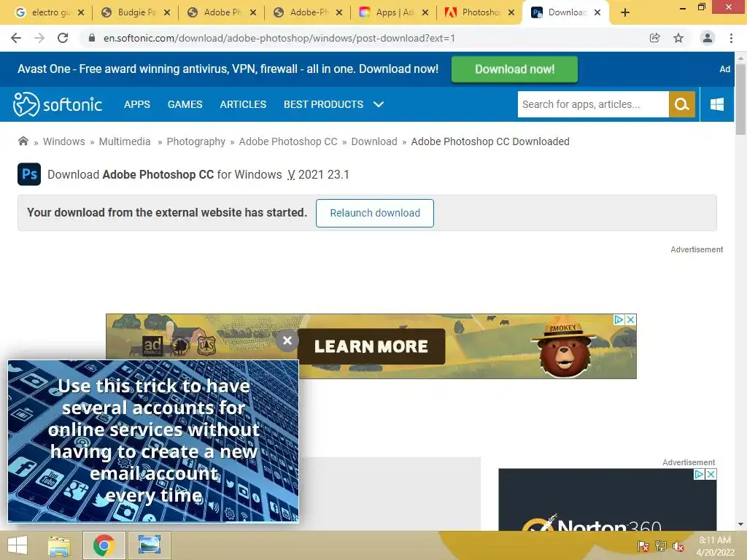Click the muted volume tray icon
Screen dimensions: 747x560
(678, 546)
